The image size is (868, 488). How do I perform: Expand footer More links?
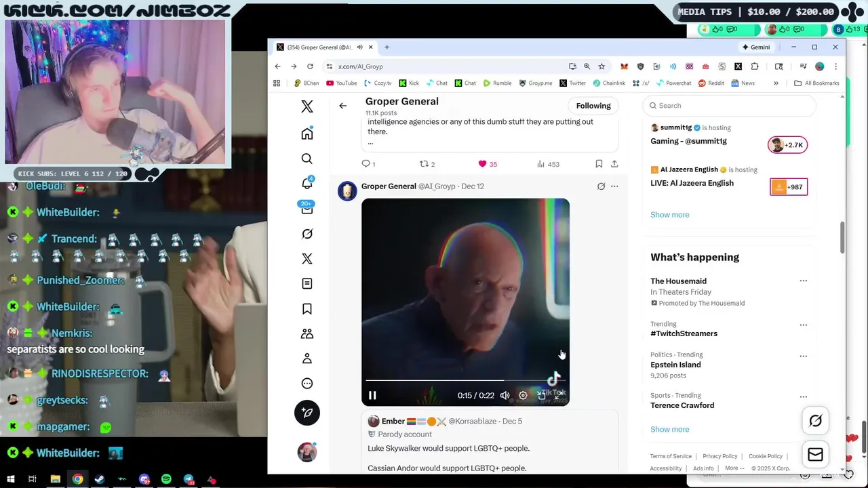click(734, 468)
